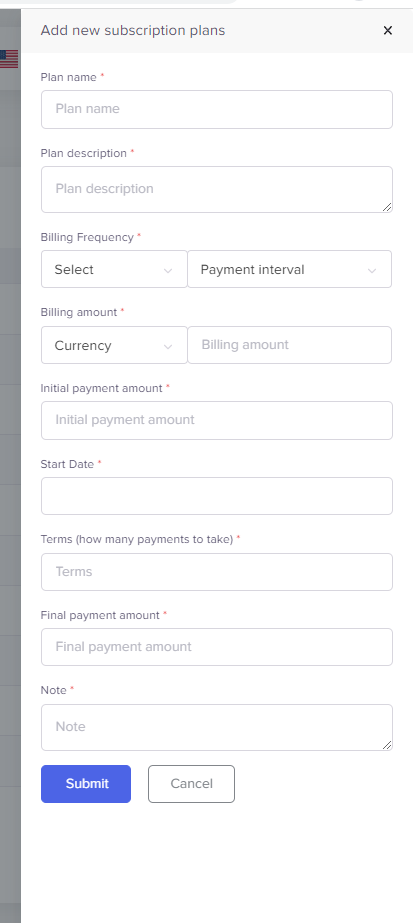Click the Terms input field
Viewport: 413px width, 923px height.
tap(217, 572)
